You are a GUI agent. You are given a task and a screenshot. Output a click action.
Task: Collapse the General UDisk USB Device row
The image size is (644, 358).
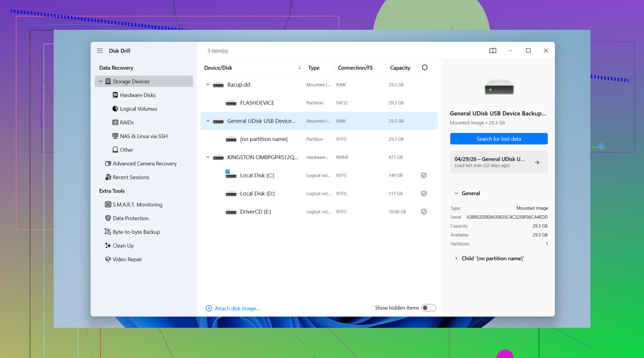[208, 121]
